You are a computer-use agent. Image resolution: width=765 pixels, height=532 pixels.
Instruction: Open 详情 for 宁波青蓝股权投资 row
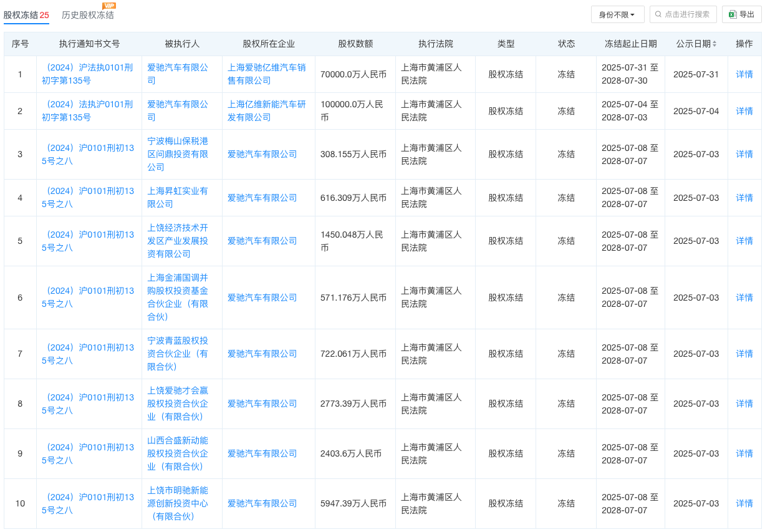point(744,354)
